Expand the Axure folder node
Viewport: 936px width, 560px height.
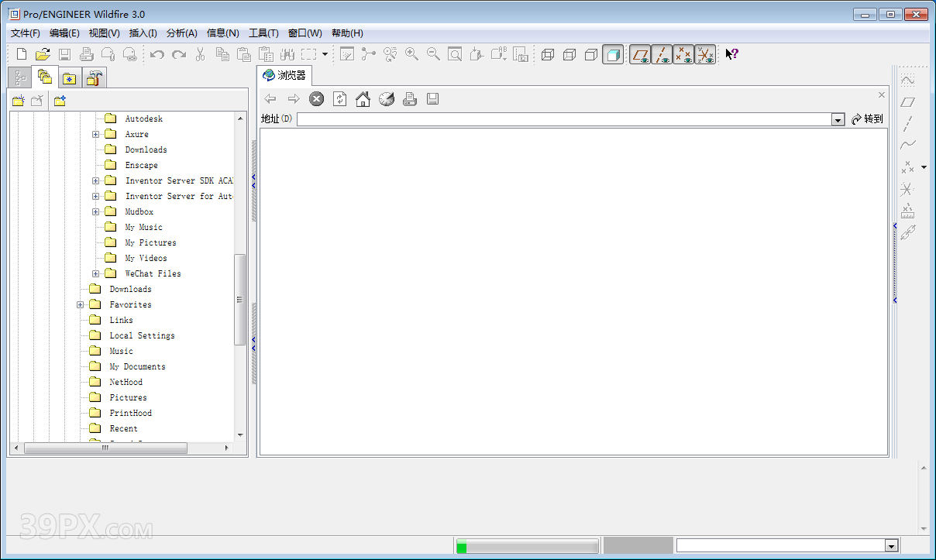(95, 134)
